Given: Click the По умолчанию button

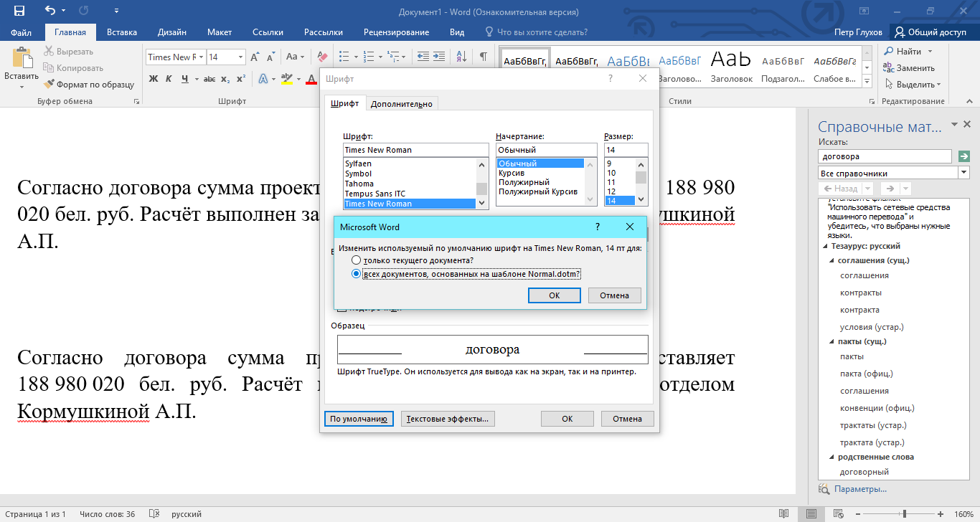Looking at the screenshot, I should coord(359,419).
